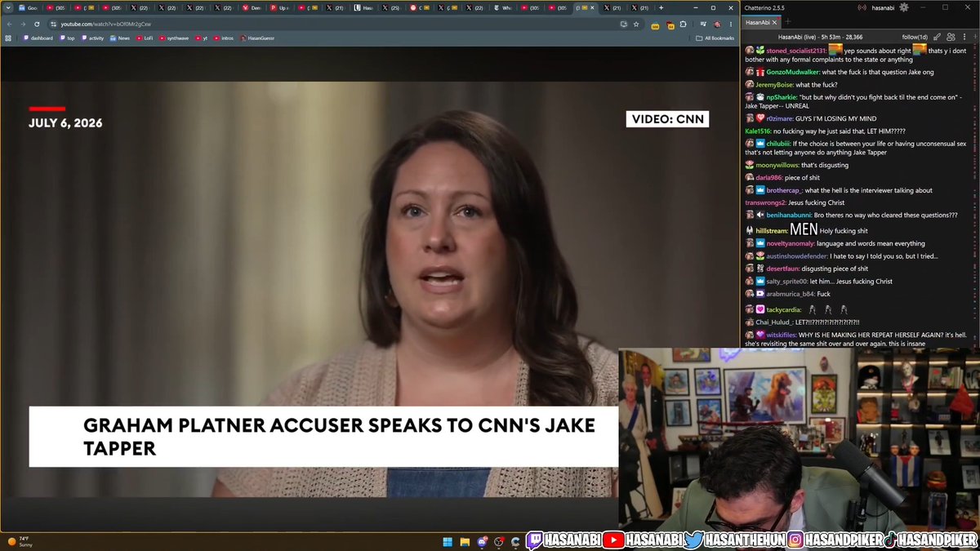
Task: Open Chatterino settings gear
Action: tap(904, 7)
